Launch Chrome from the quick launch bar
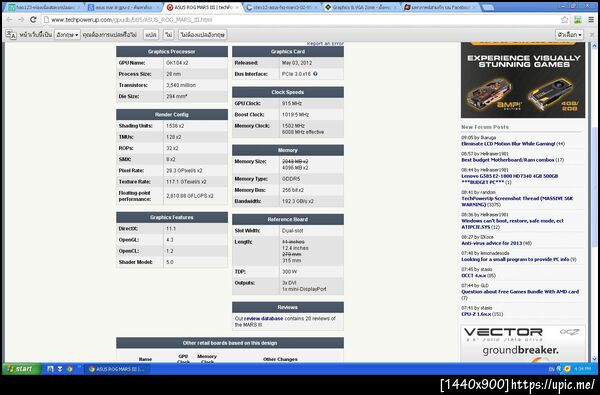The image size is (600, 395). click(70, 369)
